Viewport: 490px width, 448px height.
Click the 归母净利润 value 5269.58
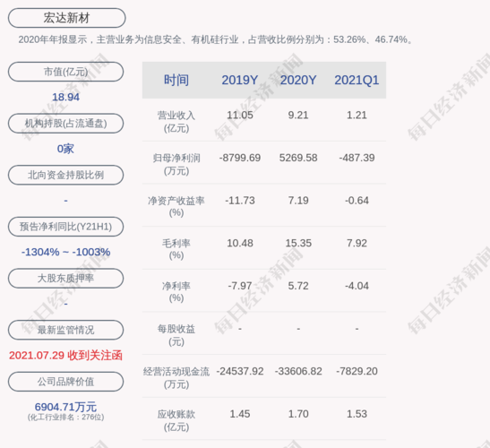(298, 158)
